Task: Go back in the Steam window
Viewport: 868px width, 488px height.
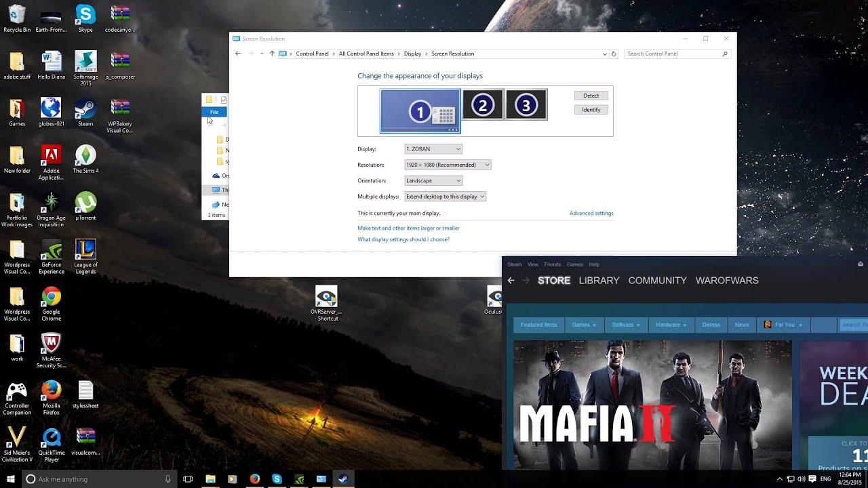Action: pos(511,281)
